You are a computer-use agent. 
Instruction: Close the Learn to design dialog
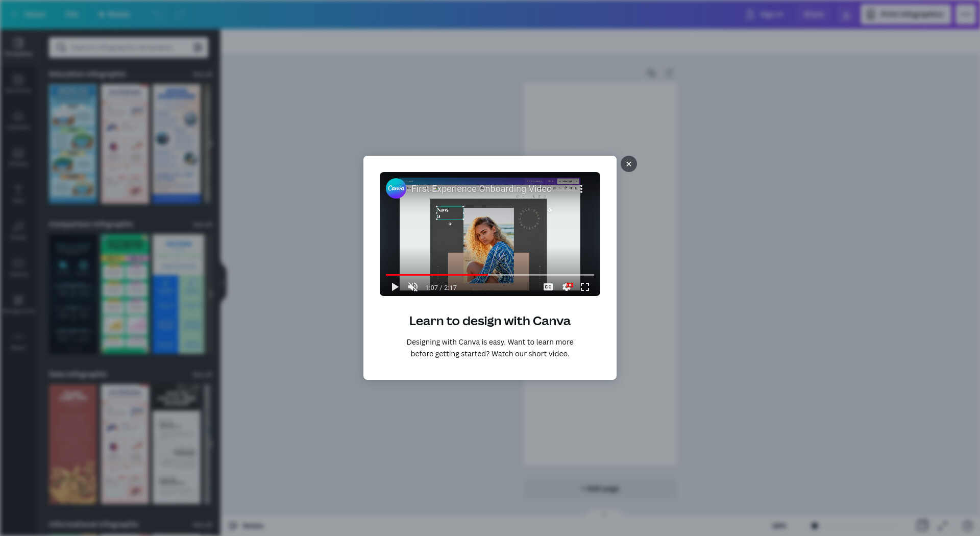(629, 164)
